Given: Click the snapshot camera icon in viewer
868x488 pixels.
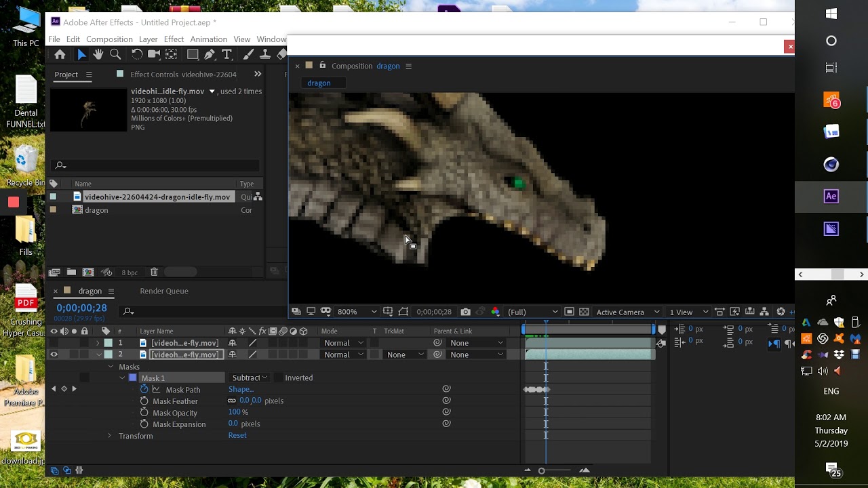Looking at the screenshot, I should 465,312.
